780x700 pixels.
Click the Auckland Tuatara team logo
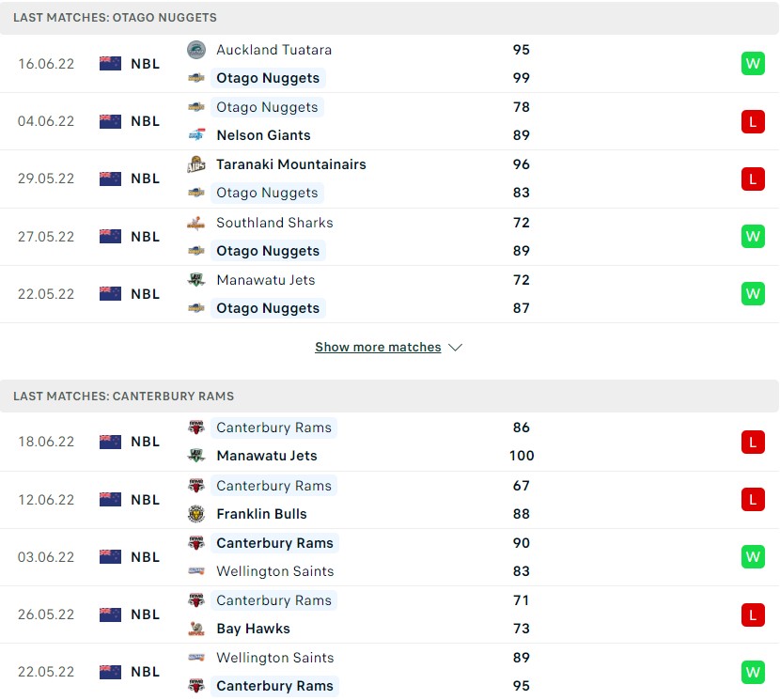point(196,50)
